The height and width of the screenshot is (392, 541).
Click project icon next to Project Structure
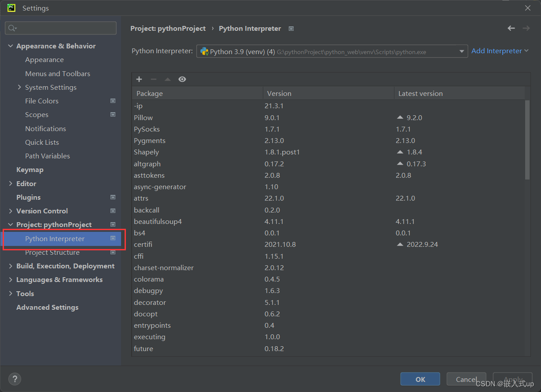pos(113,252)
